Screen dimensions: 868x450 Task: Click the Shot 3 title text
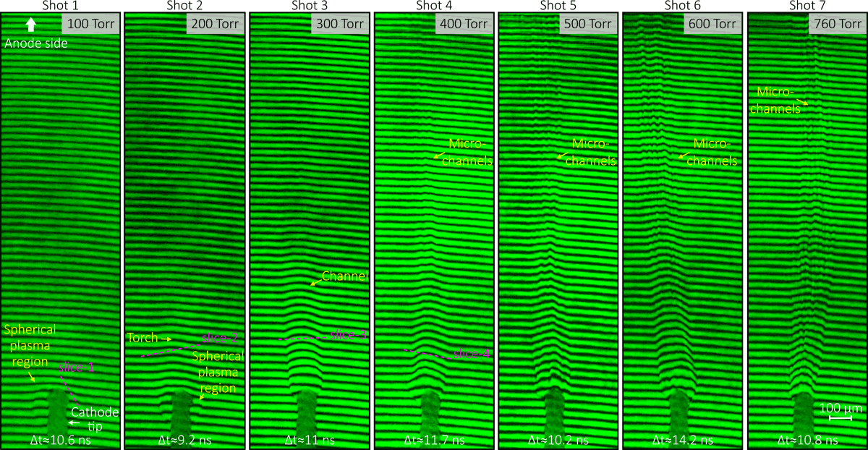point(310,6)
